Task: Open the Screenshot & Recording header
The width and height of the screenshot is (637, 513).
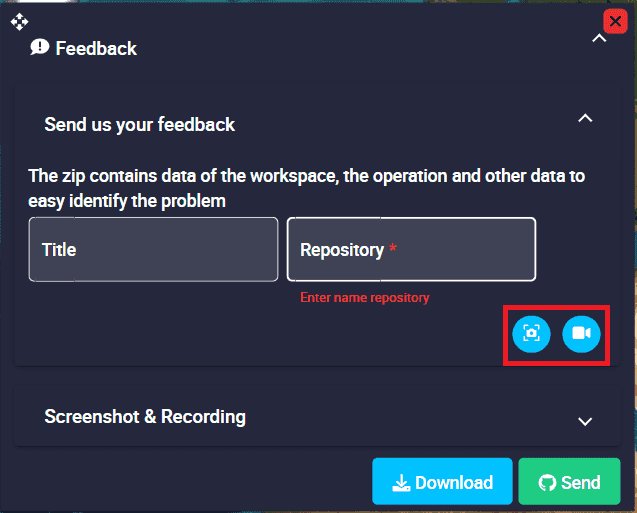Action: click(x=145, y=416)
